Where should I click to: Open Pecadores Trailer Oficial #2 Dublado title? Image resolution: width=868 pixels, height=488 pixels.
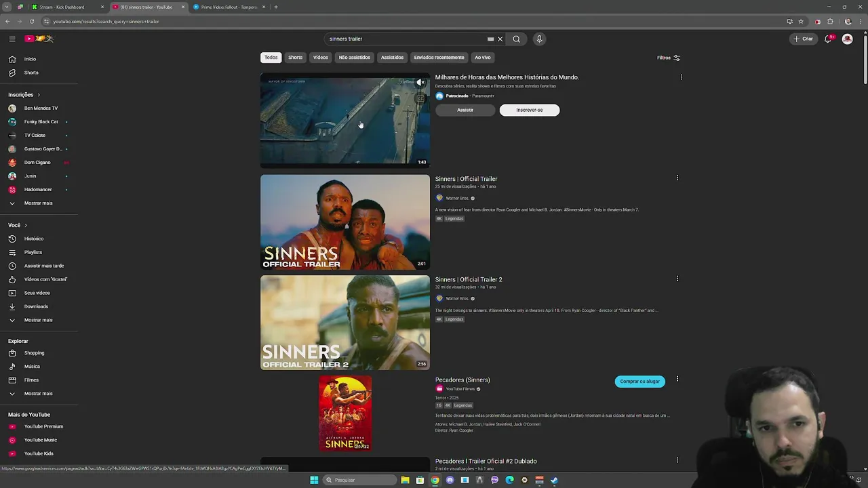pyautogui.click(x=486, y=461)
